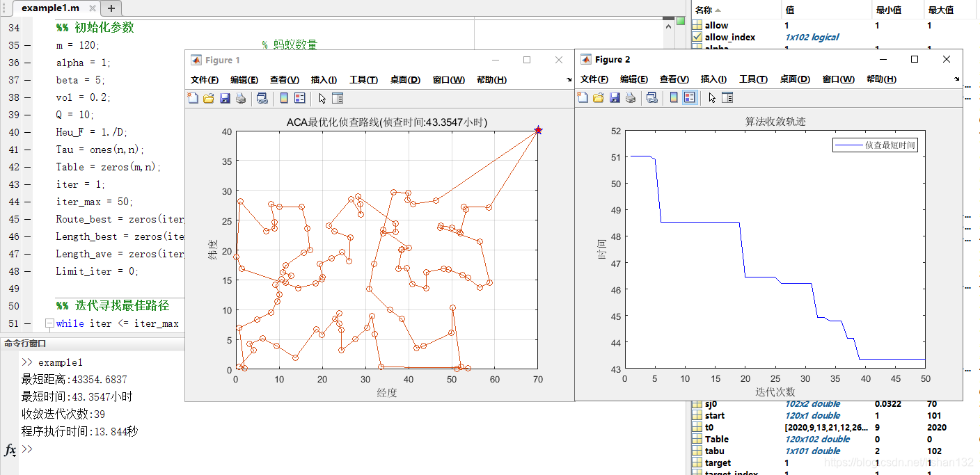Click the 迭代次数 x-axis label in Figure 2
980x475 pixels.
[x=775, y=392]
